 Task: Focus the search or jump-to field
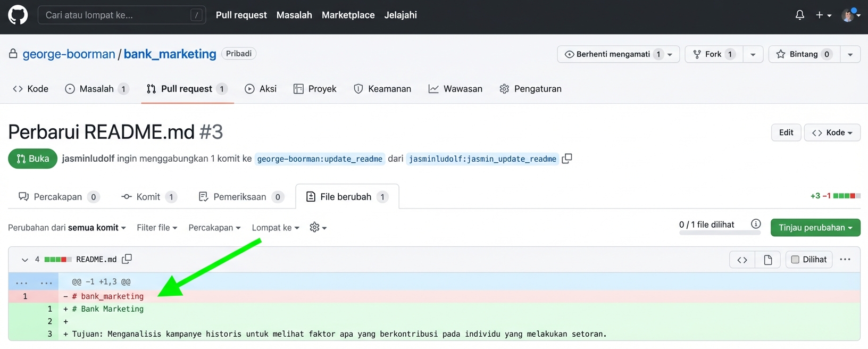(122, 15)
